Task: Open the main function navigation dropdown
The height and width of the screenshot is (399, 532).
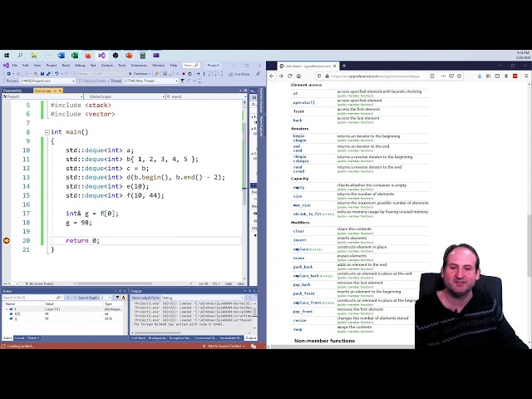Action: [206, 96]
